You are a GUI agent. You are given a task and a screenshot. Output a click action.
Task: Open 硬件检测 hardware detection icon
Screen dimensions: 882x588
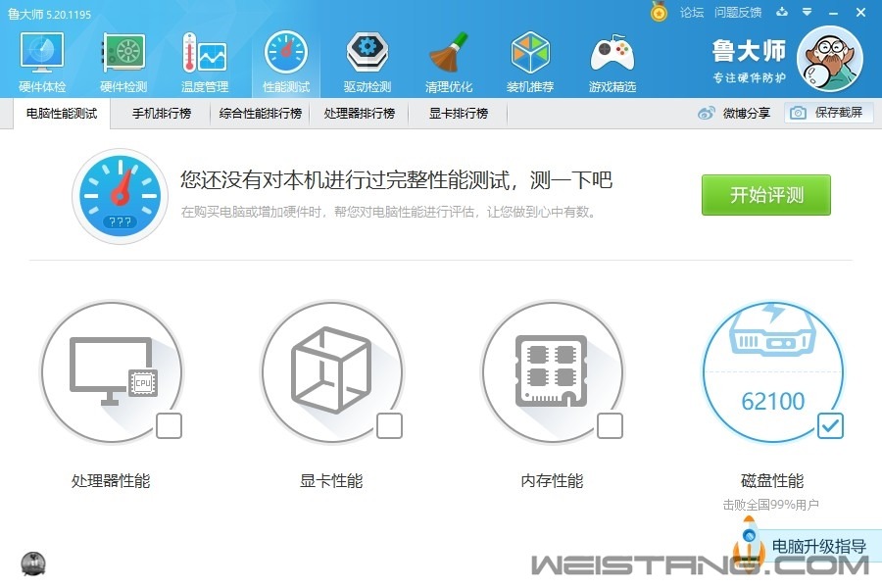point(123,61)
